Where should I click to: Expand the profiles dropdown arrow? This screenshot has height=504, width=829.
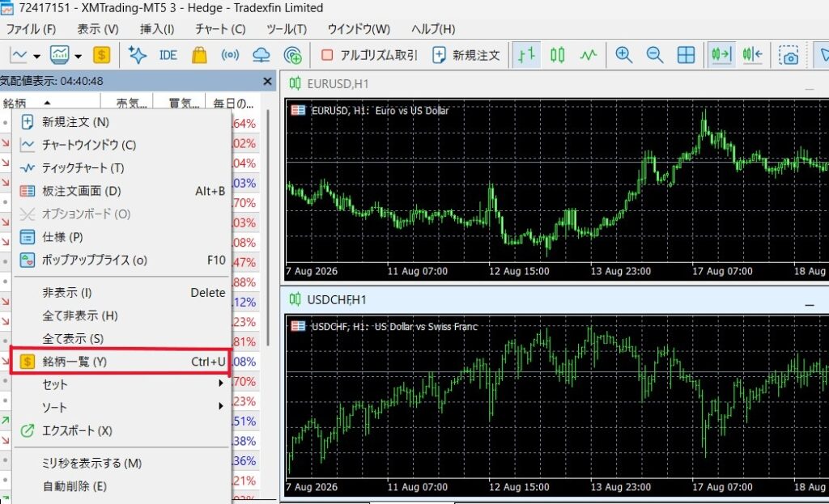(x=79, y=56)
